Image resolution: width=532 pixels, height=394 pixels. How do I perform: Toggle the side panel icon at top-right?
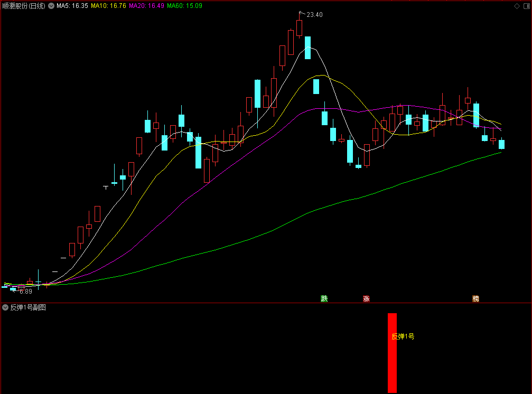click(527, 6)
